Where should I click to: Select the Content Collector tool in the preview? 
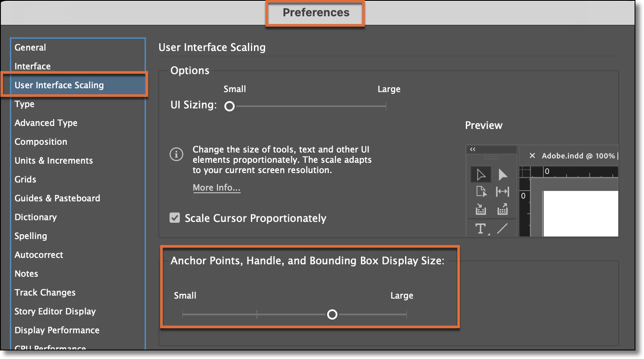pos(481,209)
